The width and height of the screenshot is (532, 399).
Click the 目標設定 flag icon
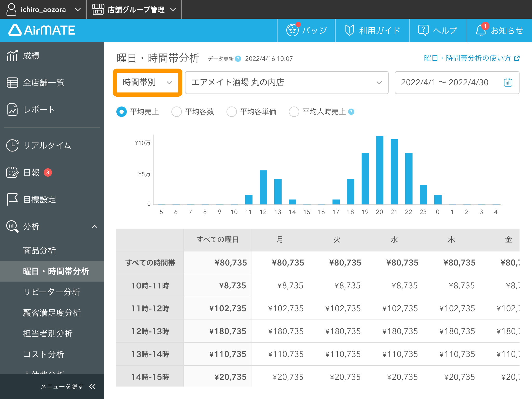[x=12, y=199]
